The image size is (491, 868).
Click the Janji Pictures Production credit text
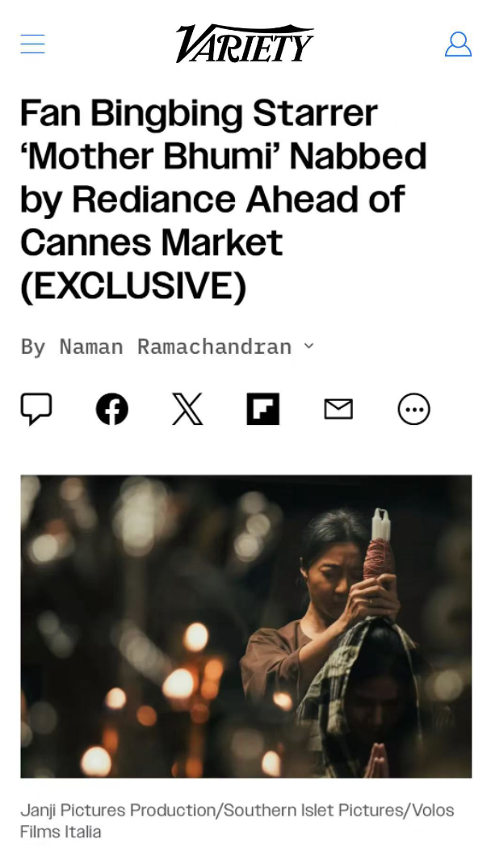(x=120, y=811)
